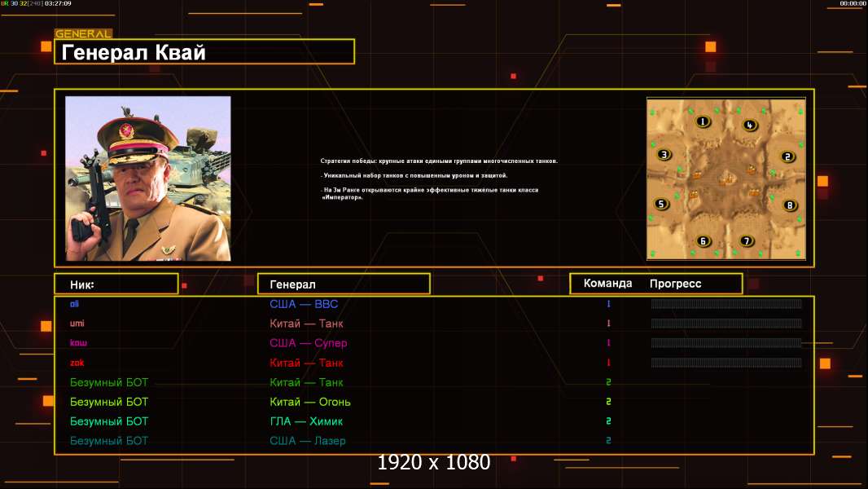This screenshot has height=489, width=868.
Task: Click umi's loading progress bar
Action: (726, 323)
